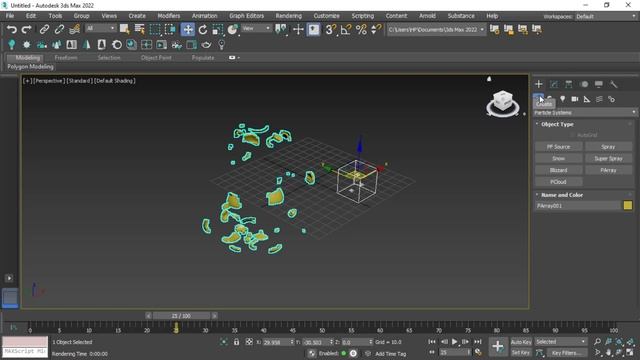This screenshot has height=360, width=640.
Task: Click the PF Source button
Action: coord(558,147)
